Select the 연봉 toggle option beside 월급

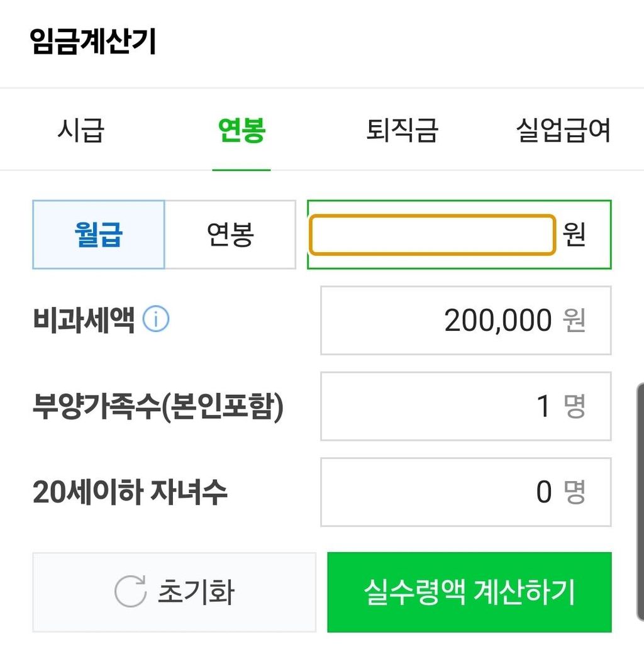(x=230, y=235)
